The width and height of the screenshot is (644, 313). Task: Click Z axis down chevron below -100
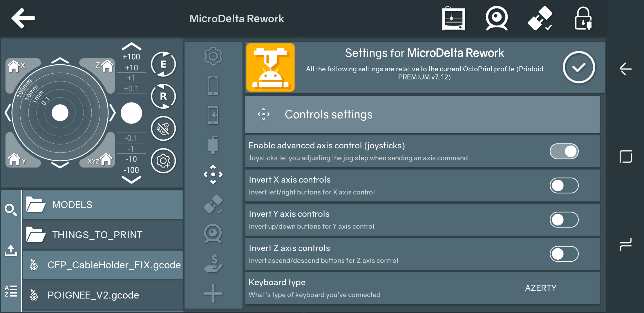click(x=131, y=180)
